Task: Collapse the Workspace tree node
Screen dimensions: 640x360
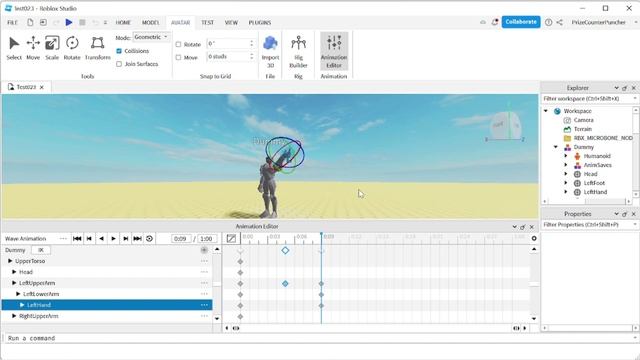Action: pyautogui.click(x=546, y=111)
